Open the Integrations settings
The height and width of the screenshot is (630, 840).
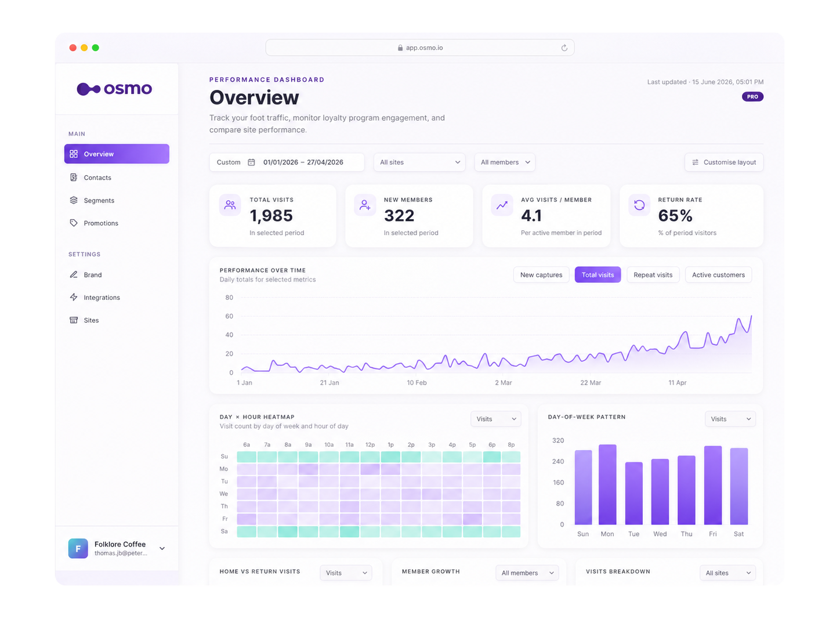coord(117,297)
